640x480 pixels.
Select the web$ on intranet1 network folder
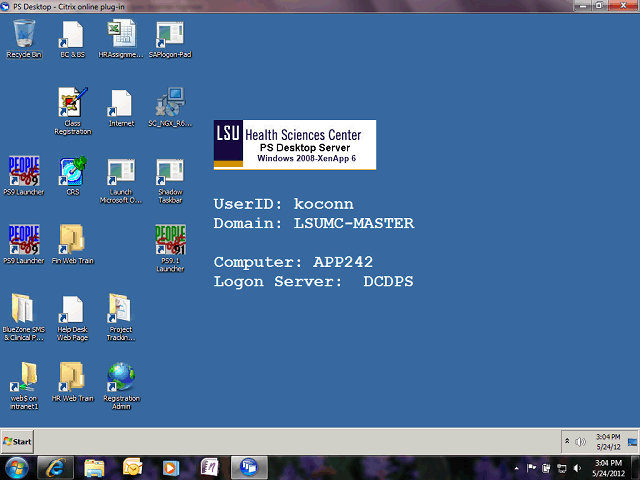[24, 386]
